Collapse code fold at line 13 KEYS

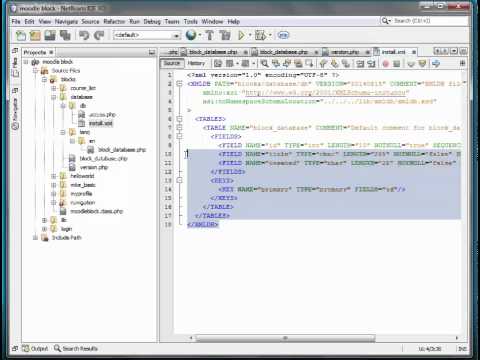coord(179,180)
